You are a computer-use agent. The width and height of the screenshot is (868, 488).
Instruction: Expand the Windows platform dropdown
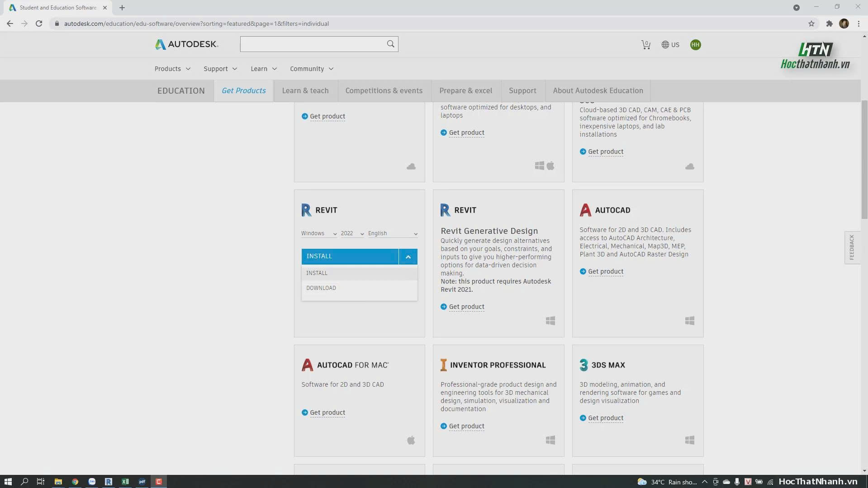point(319,233)
